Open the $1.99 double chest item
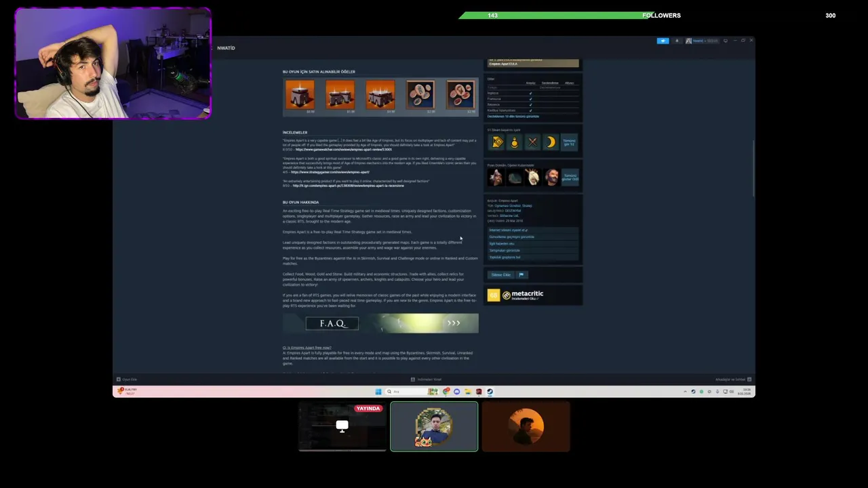The width and height of the screenshot is (868, 488). (340, 96)
